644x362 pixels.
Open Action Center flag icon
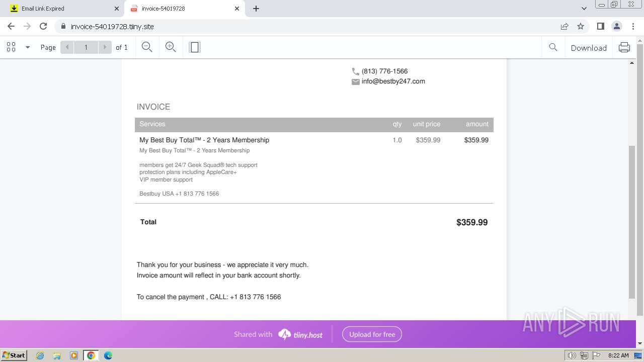click(596, 355)
